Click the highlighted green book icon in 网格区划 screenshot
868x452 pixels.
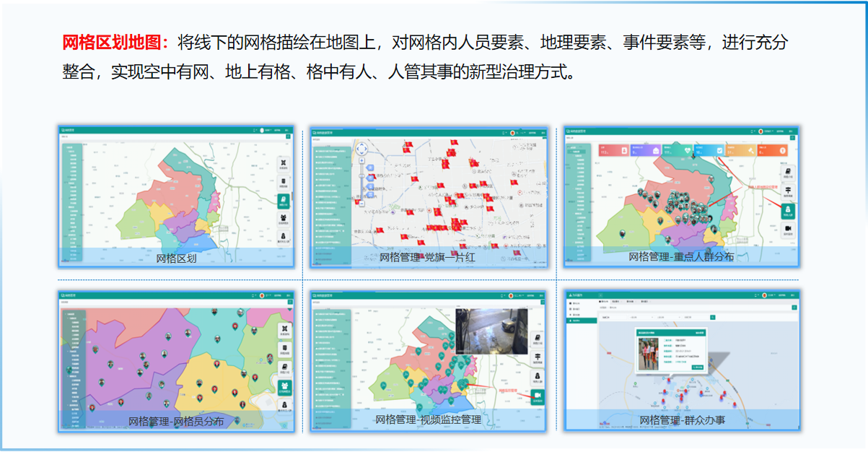point(284,201)
